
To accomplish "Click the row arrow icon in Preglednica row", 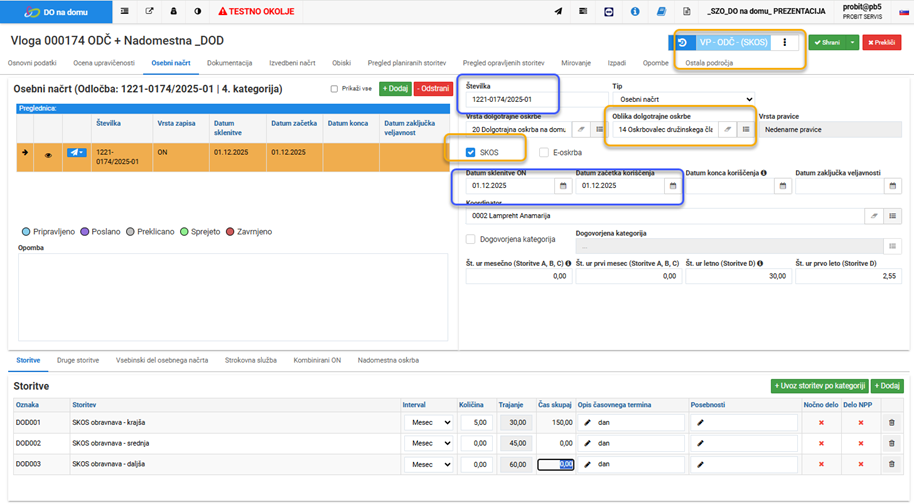I will tap(25, 153).
